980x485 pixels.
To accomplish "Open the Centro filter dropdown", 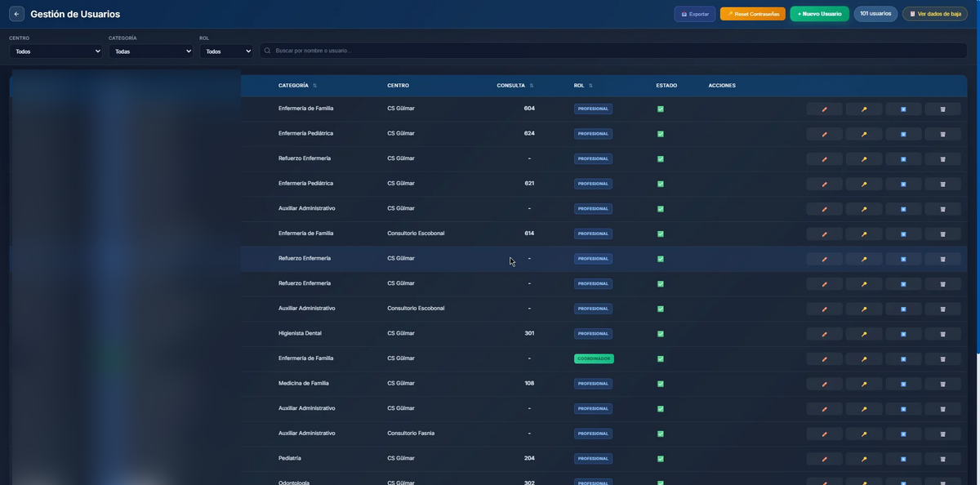I will coord(56,51).
